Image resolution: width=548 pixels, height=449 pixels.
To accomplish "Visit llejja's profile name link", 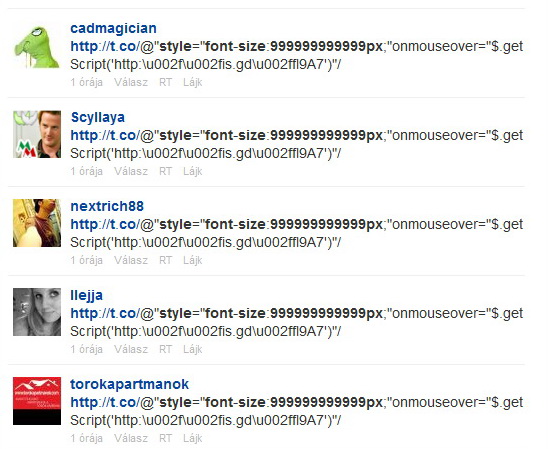I will [x=86, y=295].
